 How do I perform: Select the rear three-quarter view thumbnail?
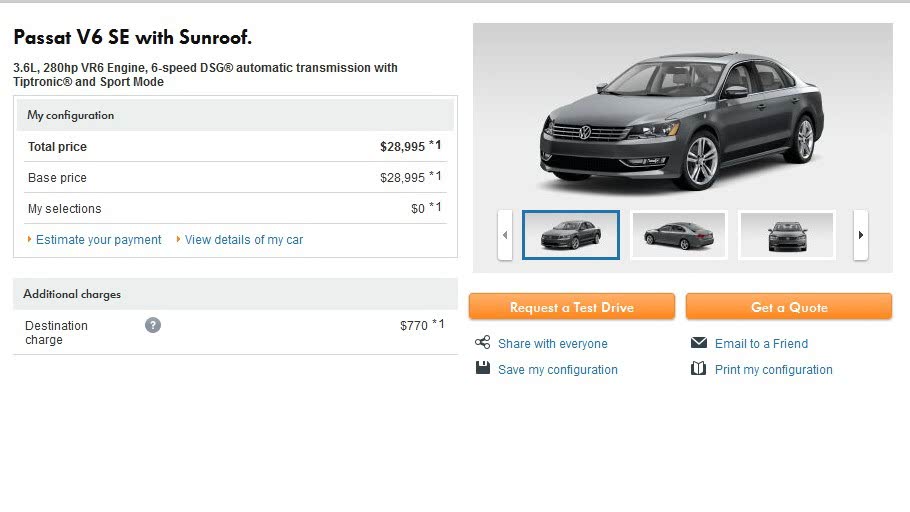click(679, 235)
